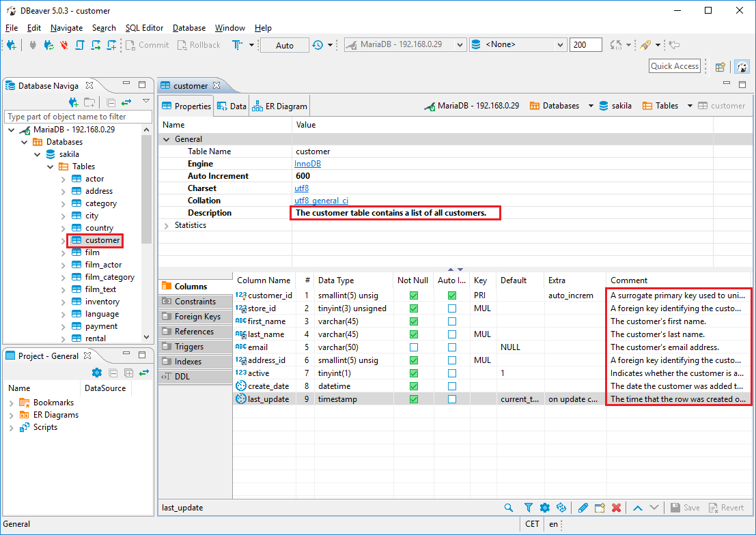This screenshot has height=535, width=756.
Task: Click the search magnifier icon in bottom toolbar
Action: [x=509, y=508]
